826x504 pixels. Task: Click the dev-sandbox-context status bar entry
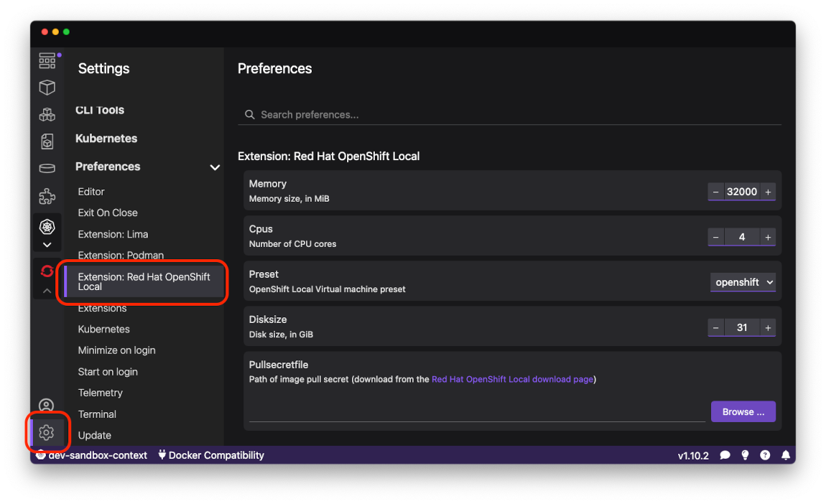pos(91,455)
